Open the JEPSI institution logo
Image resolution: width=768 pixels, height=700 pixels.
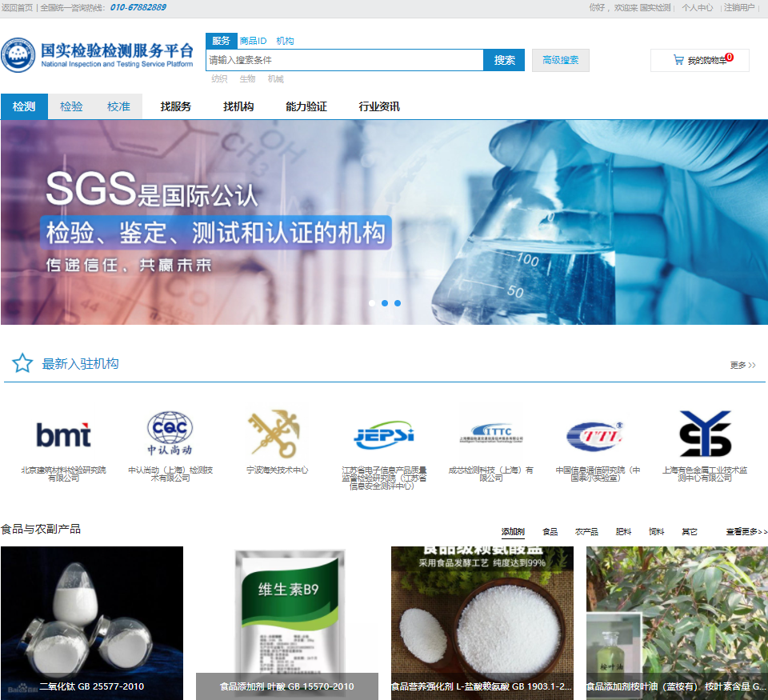pyautogui.click(x=384, y=435)
